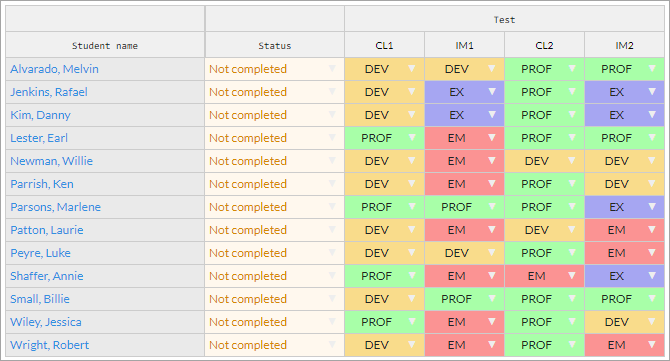This screenshot has height=361, width=670.
Task: Select the IM2 column header
Action: pos(624,45)
